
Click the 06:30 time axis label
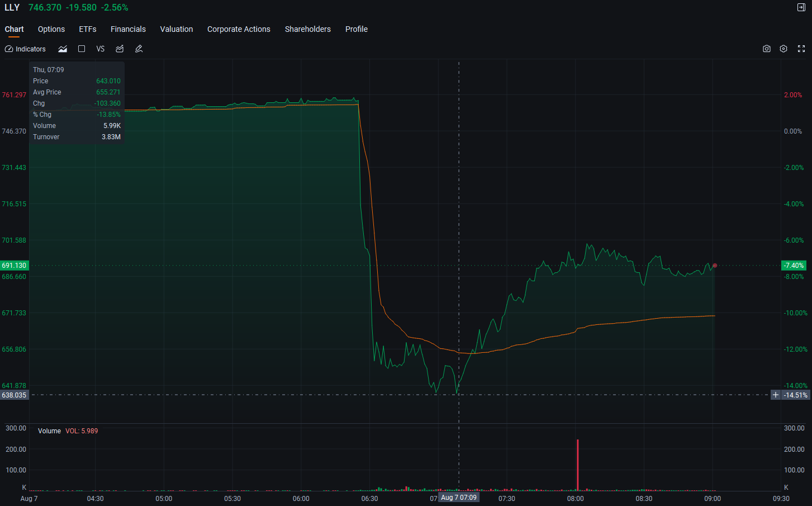[369, 499]
